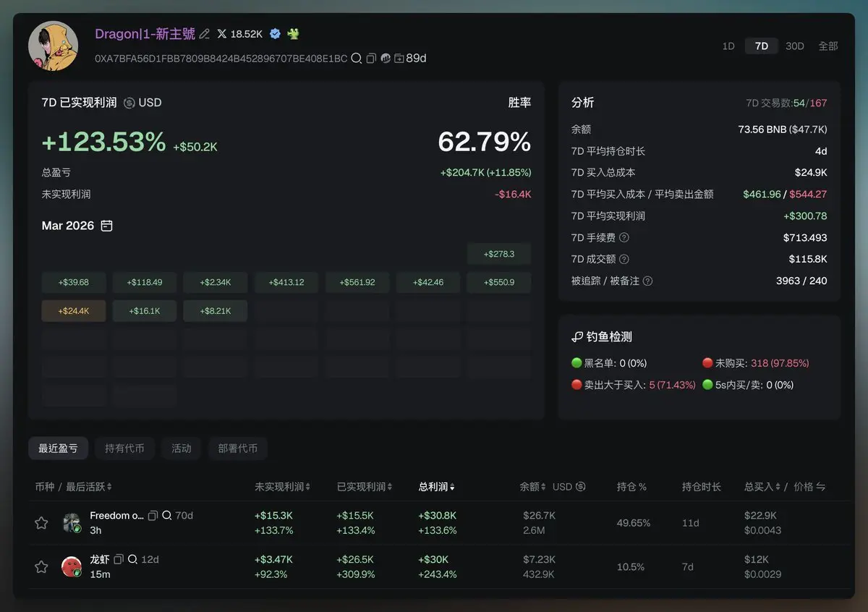Click the wallet age icon beside 89d
868x612 pixels.
pyautogui.click(x=399, y=58)
